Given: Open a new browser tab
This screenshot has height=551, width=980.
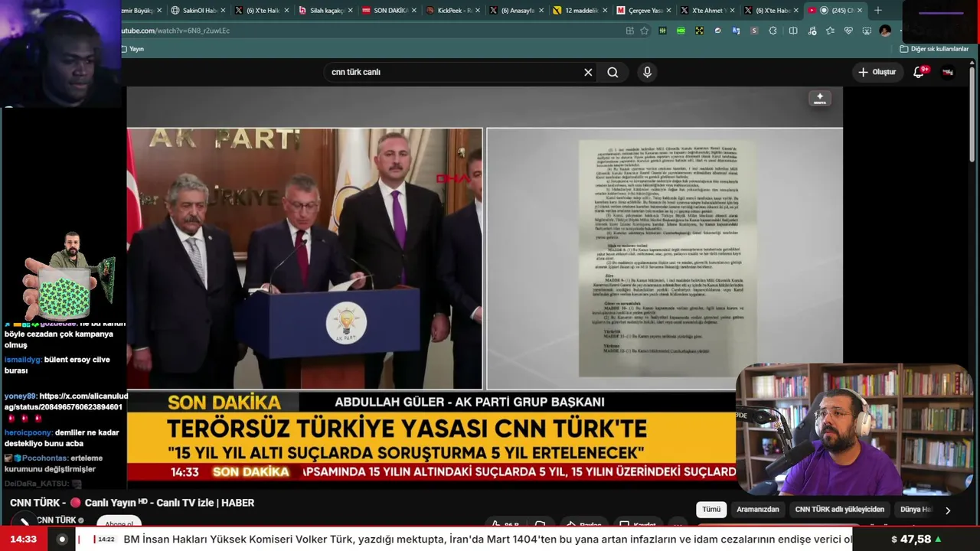Looking at the screenshot, I should 878,11.
